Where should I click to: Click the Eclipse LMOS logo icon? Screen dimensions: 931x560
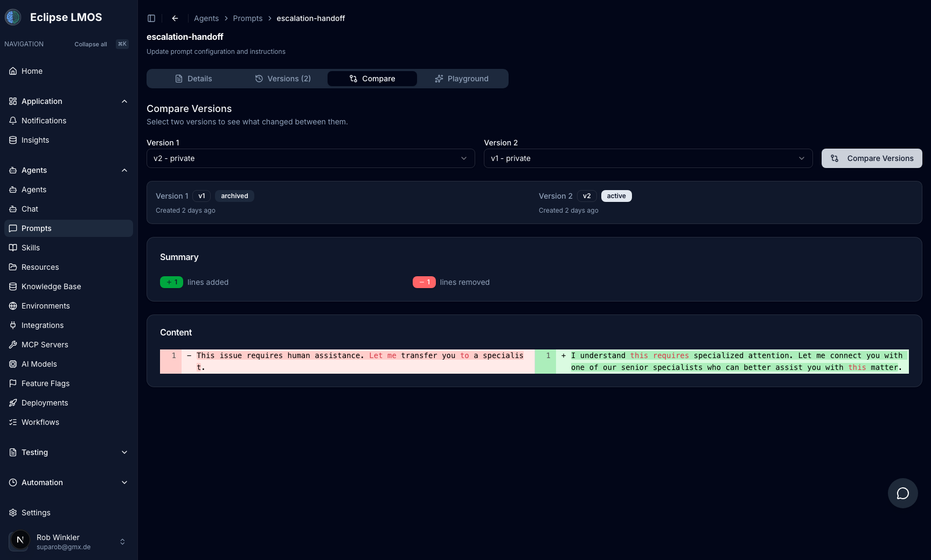click(13, 17)
